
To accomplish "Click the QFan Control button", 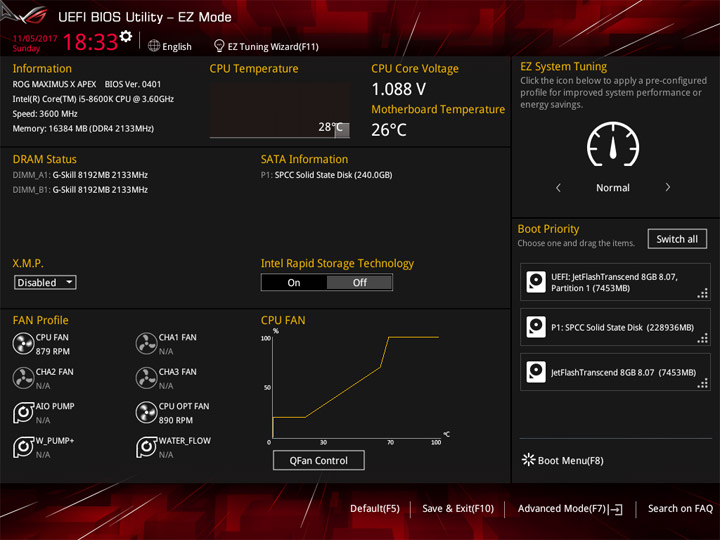I will pyautogui.click(x=319, y=460).
